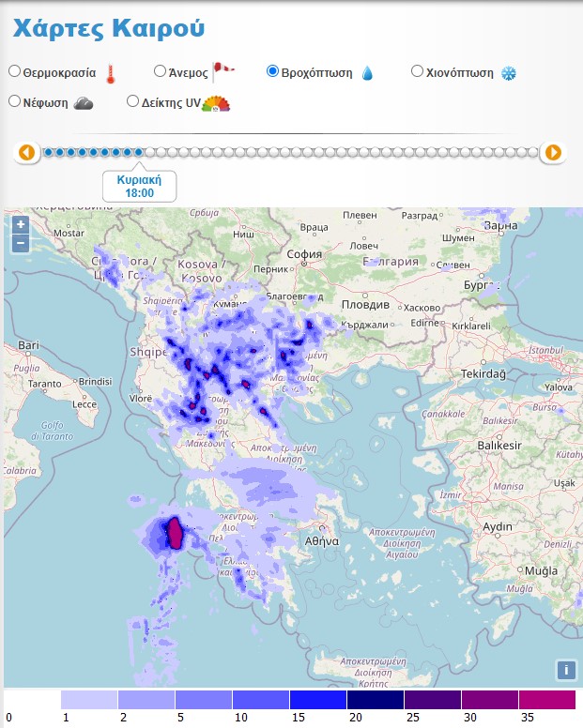Image resolution: width=583 pixels, height=728 pixels.
Task: Open the map info button
Action: click(x=566, y=670)
